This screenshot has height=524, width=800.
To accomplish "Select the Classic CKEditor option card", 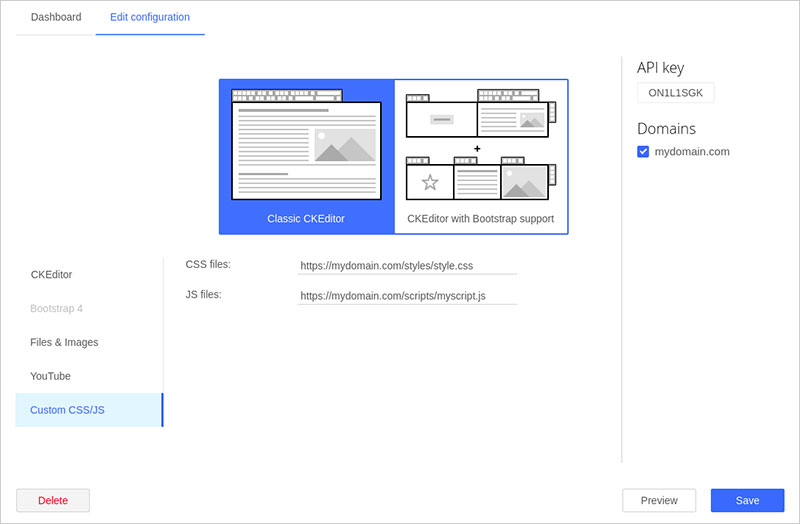I will (x=306, y=157).
